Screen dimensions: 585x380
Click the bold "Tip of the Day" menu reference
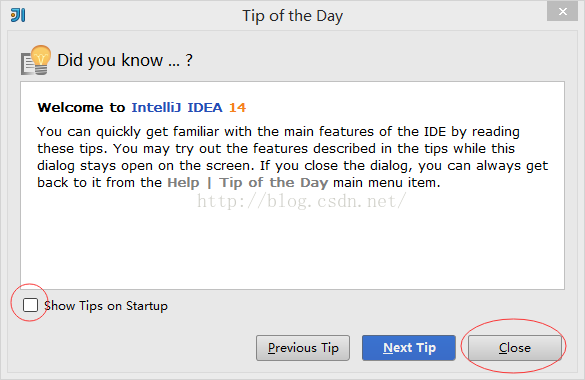[273, 183]
